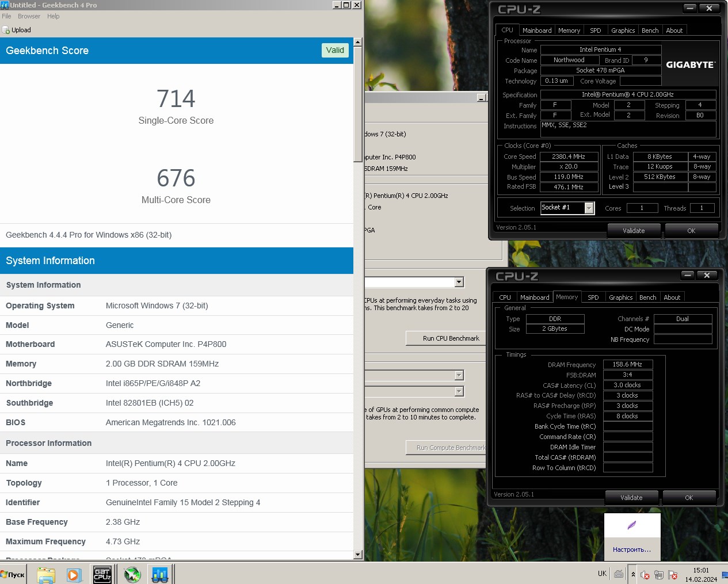Screen dimensions: 728x584
Task: Click the Core Speed value 2380.4 MHz
Action: tap(568, 157)
